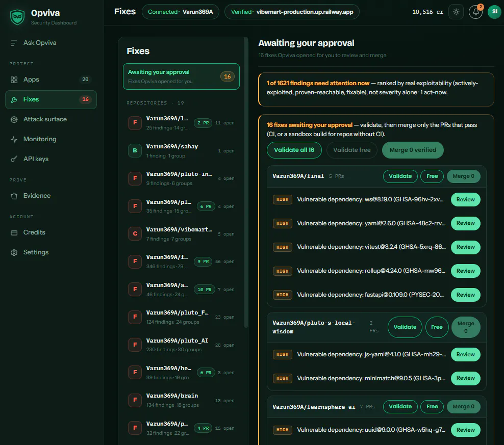Viewport: 504px width, 445px height.
Task: Validate Varun369A/learnsphere-ai PRs
Action: tap(400, 406)
